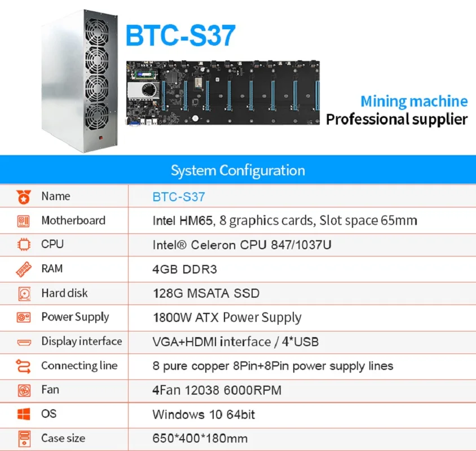Click the 'Professional supplier' text

397,120
